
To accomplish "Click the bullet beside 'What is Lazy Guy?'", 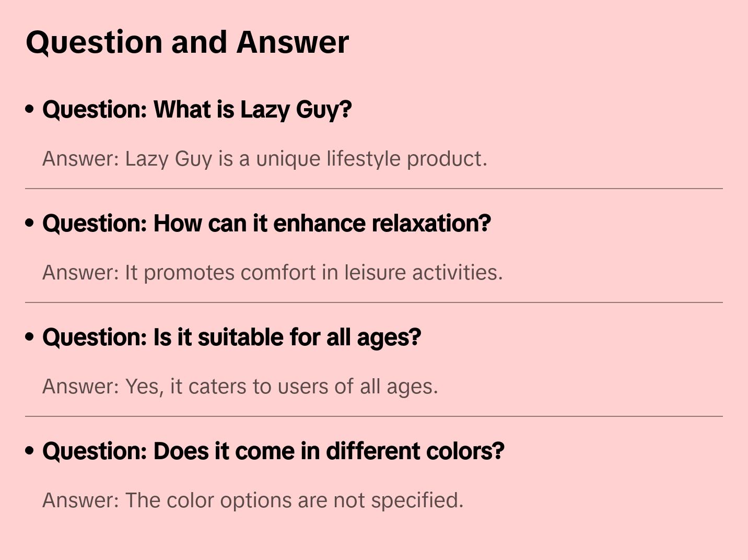I will pos(30,109).
